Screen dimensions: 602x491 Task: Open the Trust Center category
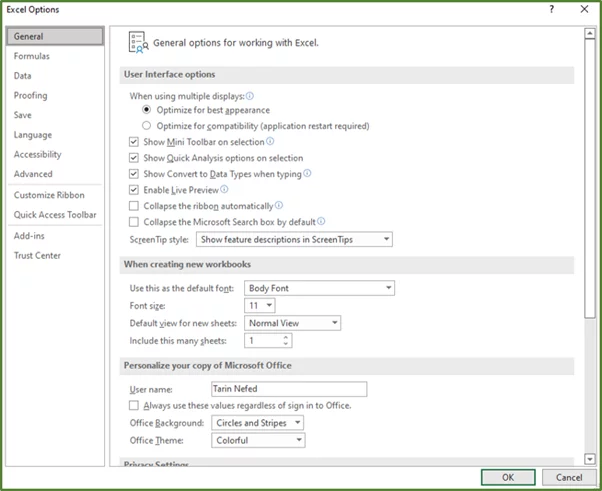[55, 255]
